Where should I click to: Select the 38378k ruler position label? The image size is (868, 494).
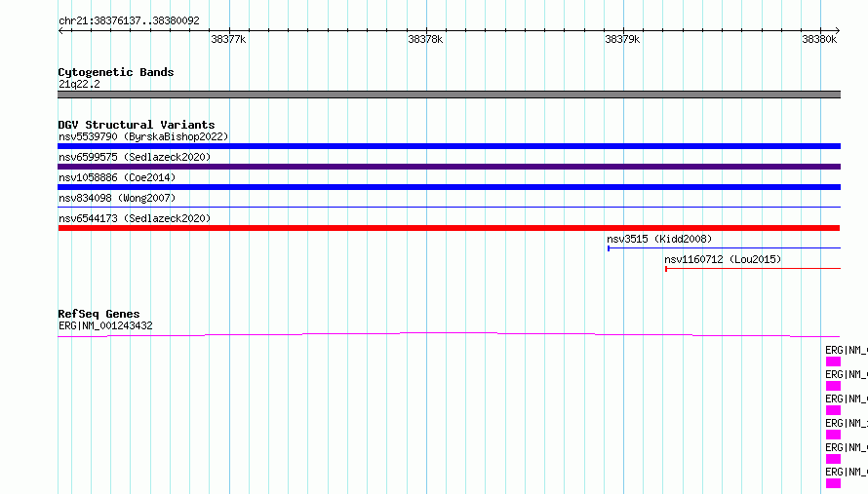coord(425,39)
